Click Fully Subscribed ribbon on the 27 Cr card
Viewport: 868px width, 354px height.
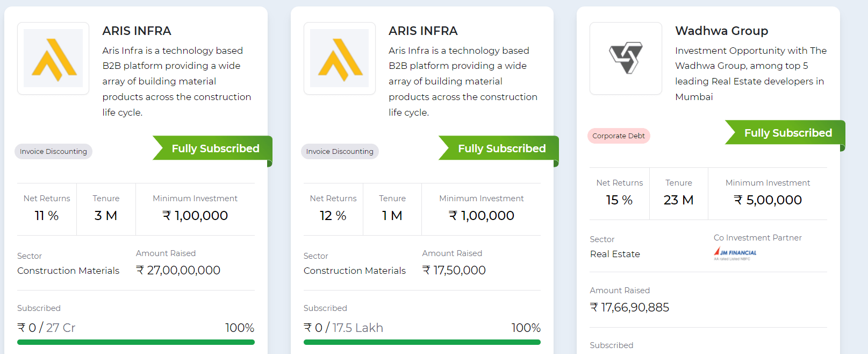click(x=213, y=148)
